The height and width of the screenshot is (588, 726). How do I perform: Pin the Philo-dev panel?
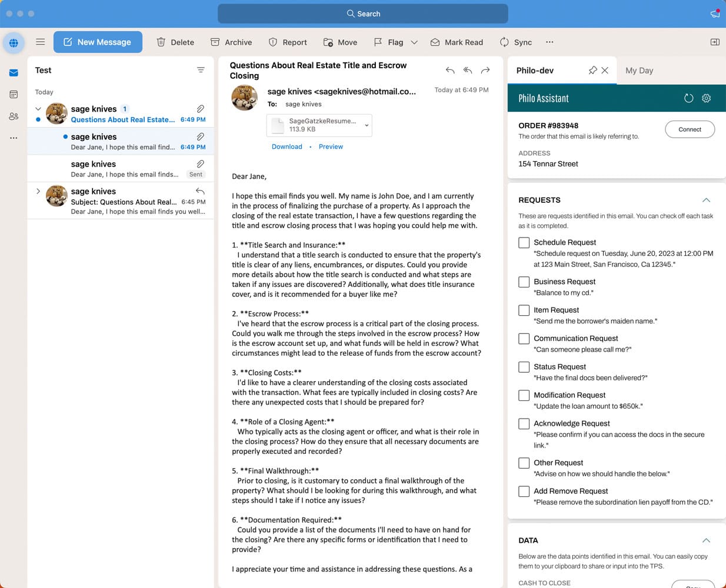click(592, 71)
